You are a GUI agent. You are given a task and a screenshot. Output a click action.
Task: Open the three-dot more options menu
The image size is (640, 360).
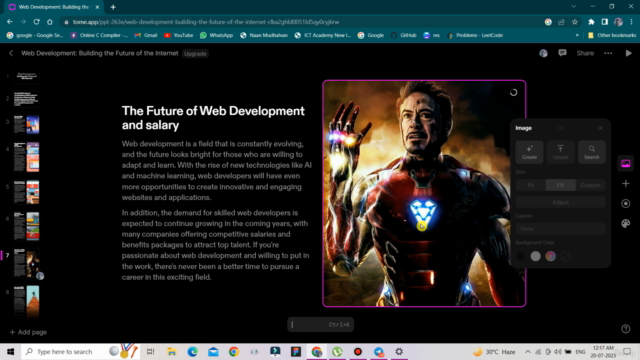click(608, 53)
